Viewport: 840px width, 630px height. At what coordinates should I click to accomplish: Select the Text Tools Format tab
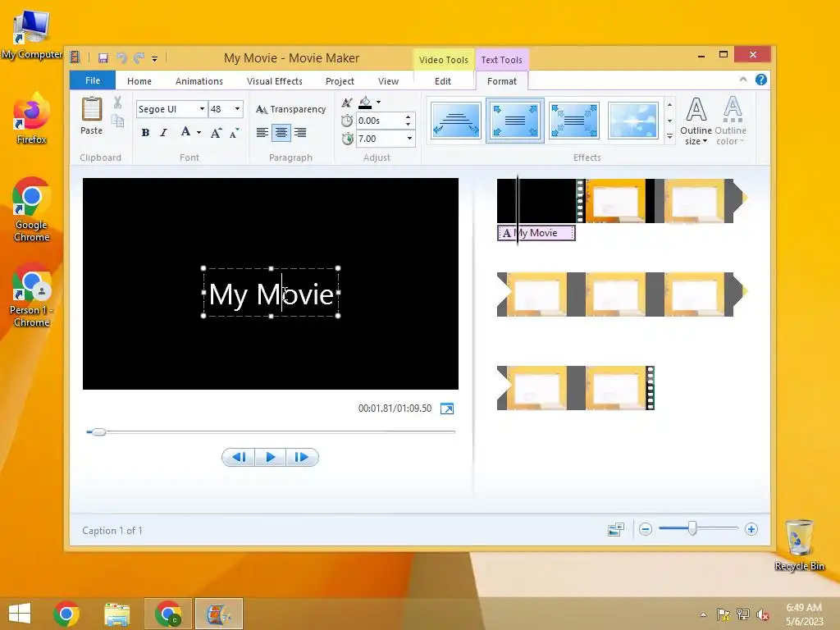coord(502,81)
